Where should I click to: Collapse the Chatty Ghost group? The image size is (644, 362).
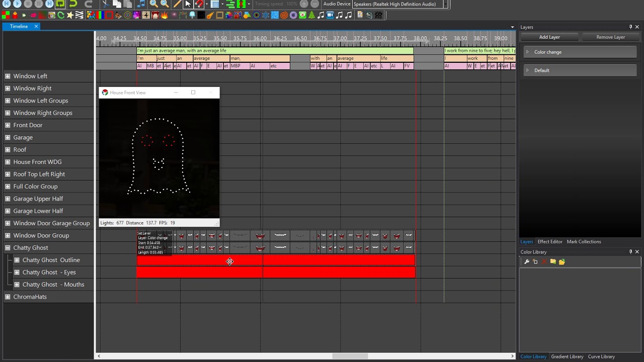pyautogui.click(x=8, y=248)
